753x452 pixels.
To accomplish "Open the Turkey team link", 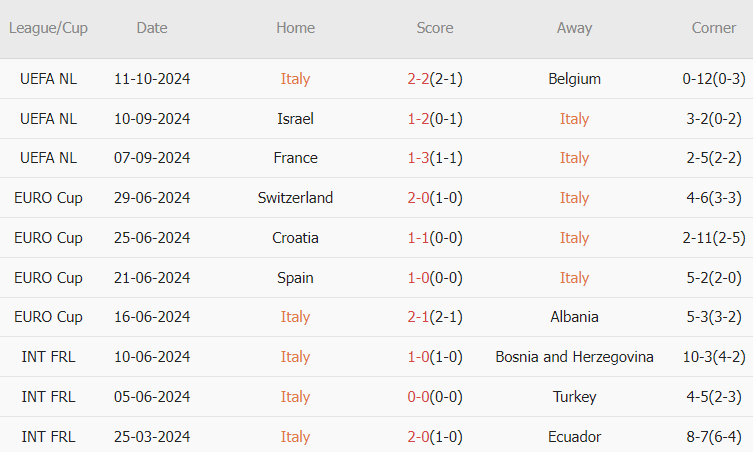I will pos(574,397).
